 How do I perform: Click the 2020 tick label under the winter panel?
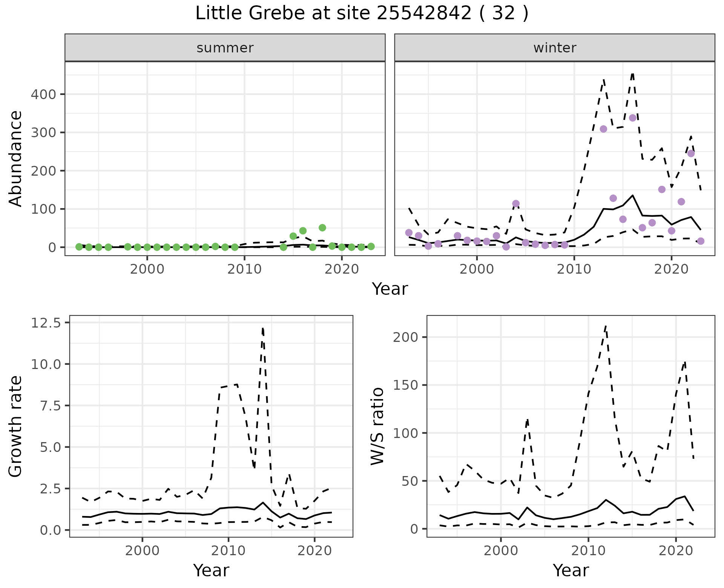[671, 269]
